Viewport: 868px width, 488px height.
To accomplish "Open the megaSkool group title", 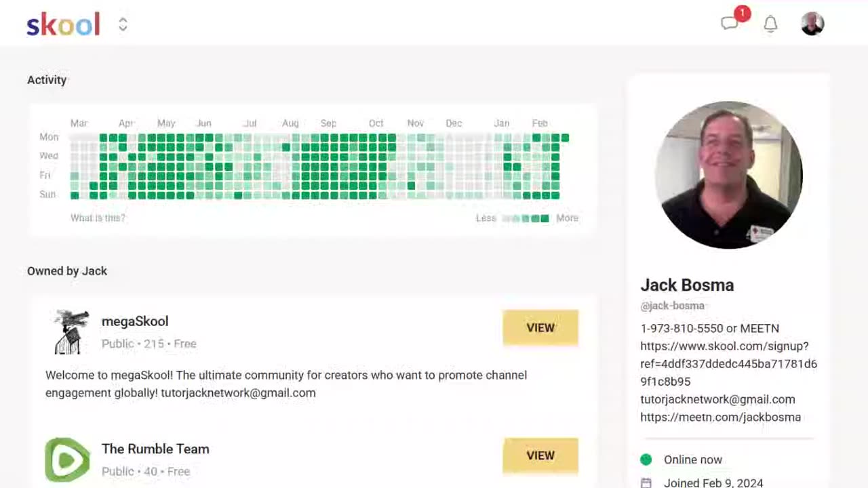I will (135, 321).
